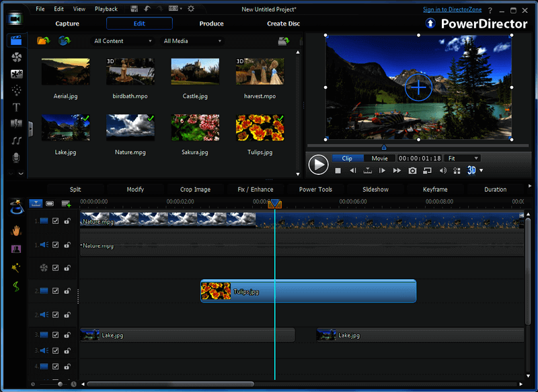Take a snapshot with the camera icon
The width and height of the screenshot is (538, 392).
pos(412,171)
